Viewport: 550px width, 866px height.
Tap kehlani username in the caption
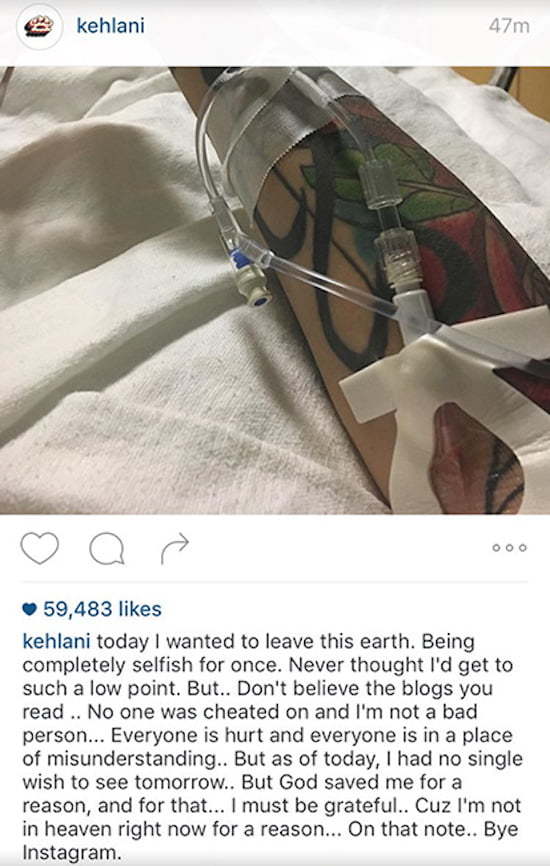56,642
